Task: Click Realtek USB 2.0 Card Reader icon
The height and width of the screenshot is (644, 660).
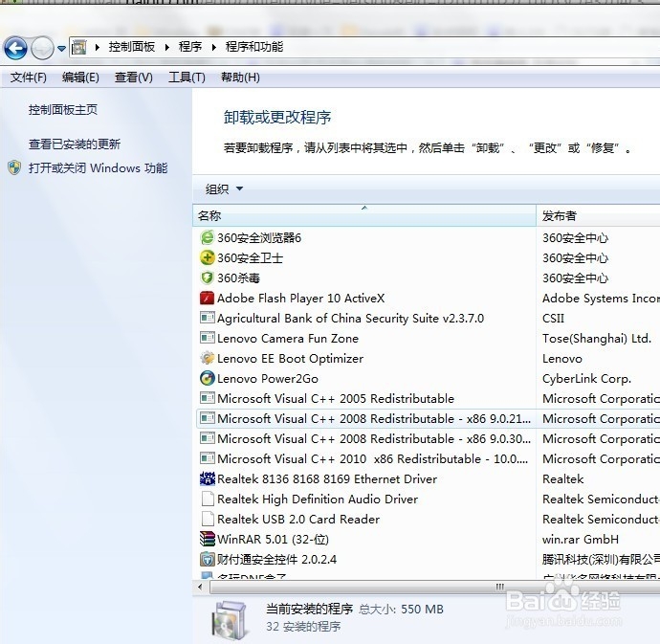Action: coord(208,519)
